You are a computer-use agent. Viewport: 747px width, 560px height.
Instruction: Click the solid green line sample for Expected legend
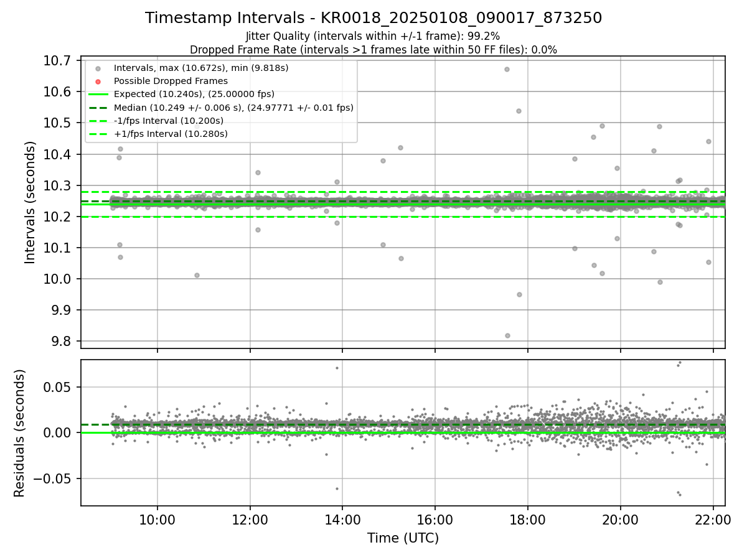click(98, 95)
